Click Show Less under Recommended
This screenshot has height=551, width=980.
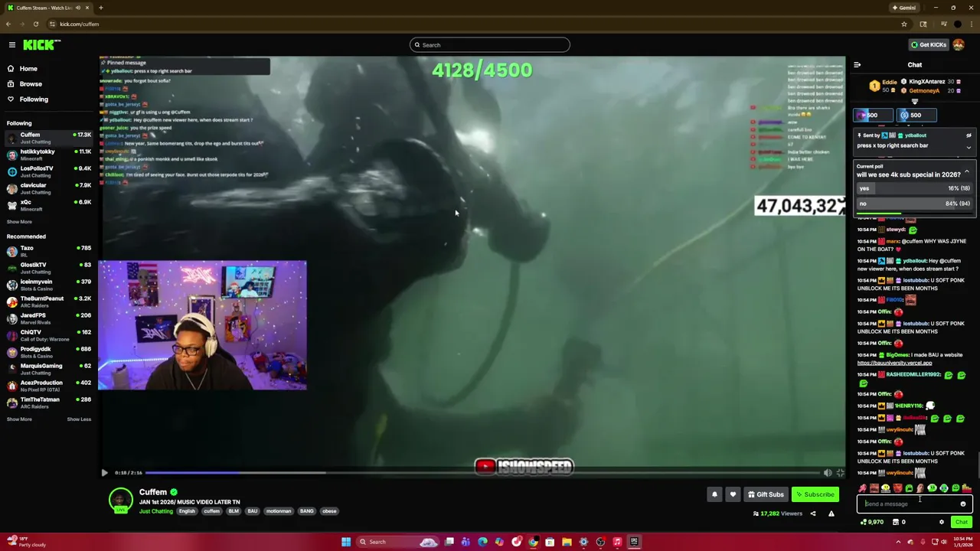coord(79,419)
